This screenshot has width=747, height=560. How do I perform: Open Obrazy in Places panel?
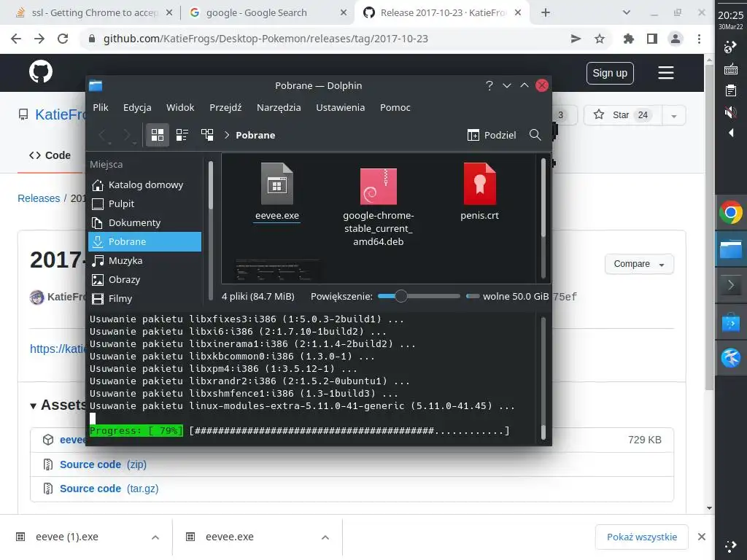coord(145,280)
